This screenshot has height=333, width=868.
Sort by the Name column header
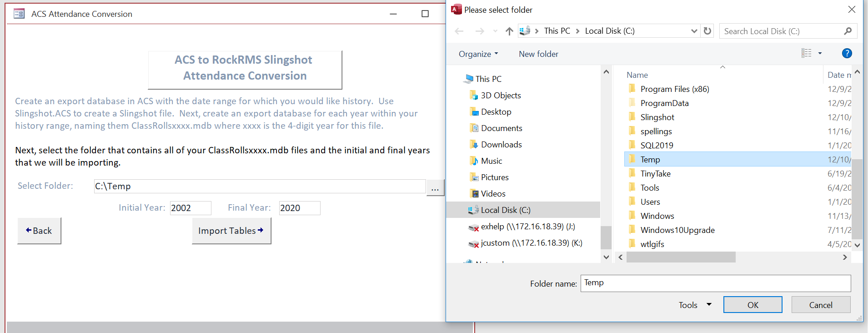(637, 75)
